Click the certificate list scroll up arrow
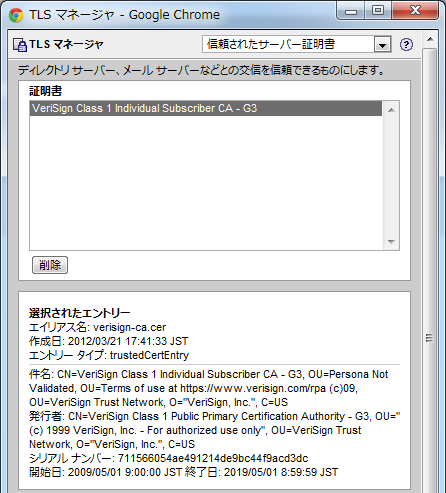446x493 pixels. (391, 110)
